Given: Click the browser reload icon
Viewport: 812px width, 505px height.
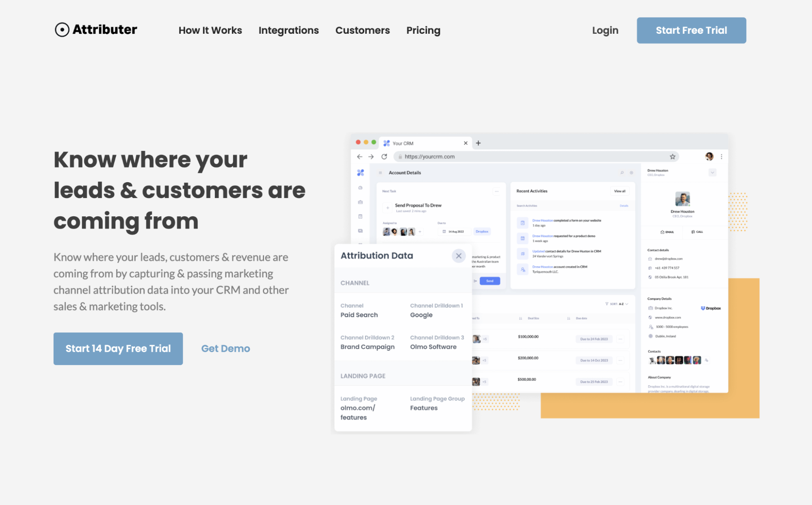Looking at the screenshot, I should click(x=384, y=157).
